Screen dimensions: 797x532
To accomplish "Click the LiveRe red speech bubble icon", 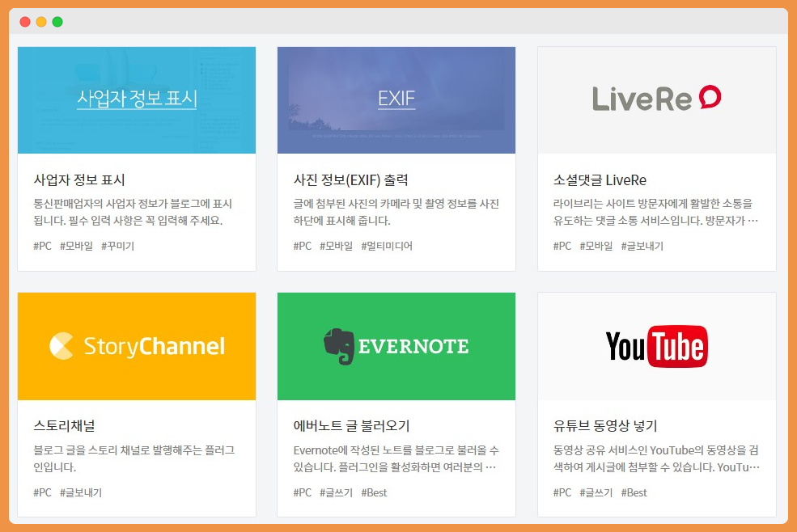I will pyautogui.click(x=710, y=96).
